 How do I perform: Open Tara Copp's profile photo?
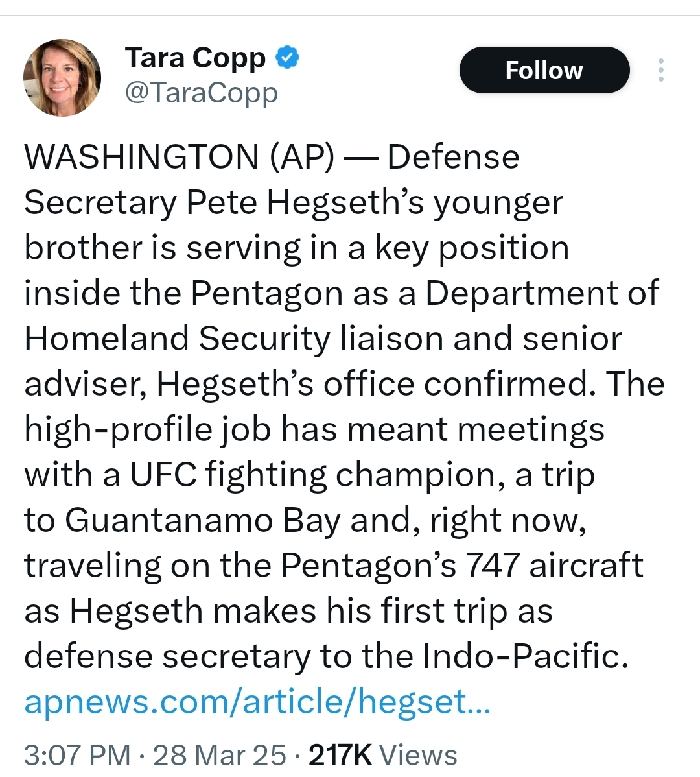click(62, 77)
